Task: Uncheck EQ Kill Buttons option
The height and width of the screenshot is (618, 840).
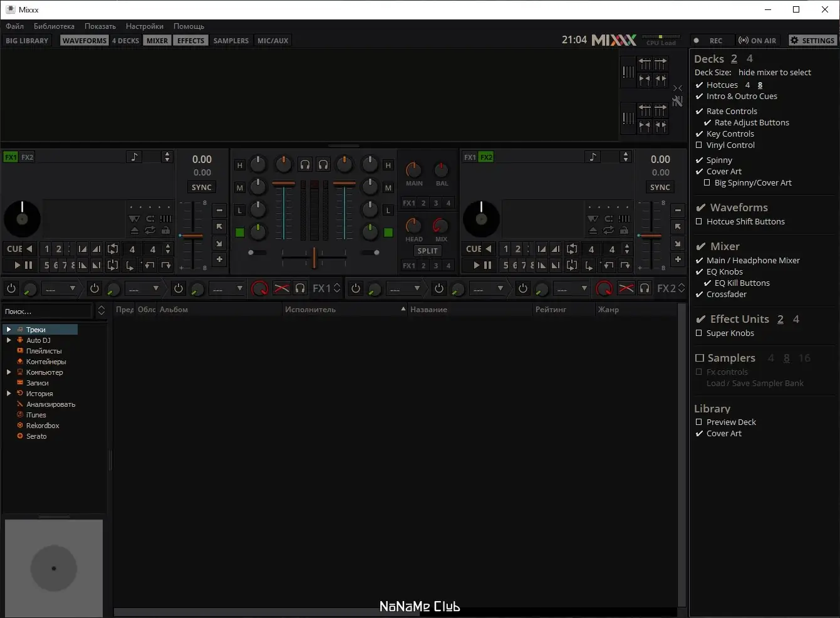Action: click(x=708, y=283)
